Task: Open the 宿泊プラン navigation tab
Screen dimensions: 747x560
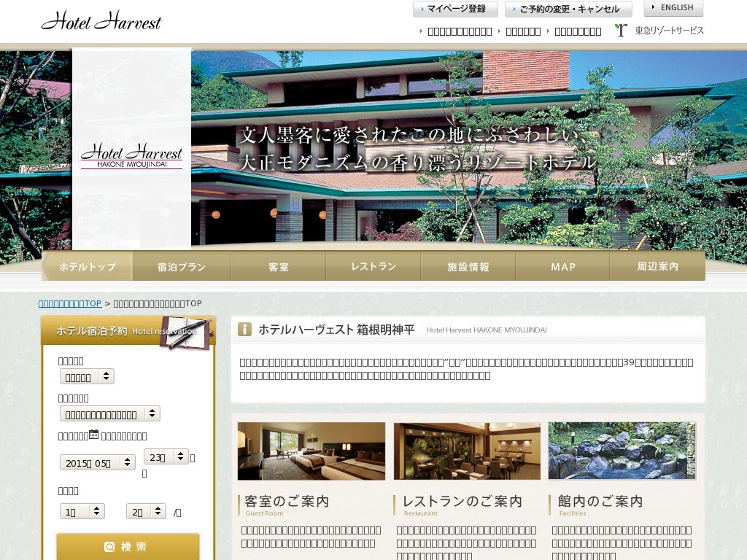Action: point(182,266)
